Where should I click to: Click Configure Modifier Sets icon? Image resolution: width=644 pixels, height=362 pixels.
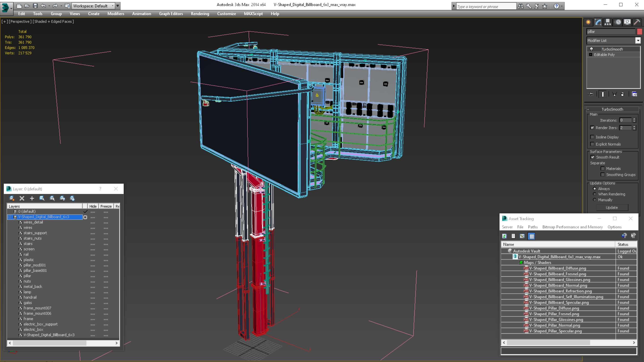[635, 94]
